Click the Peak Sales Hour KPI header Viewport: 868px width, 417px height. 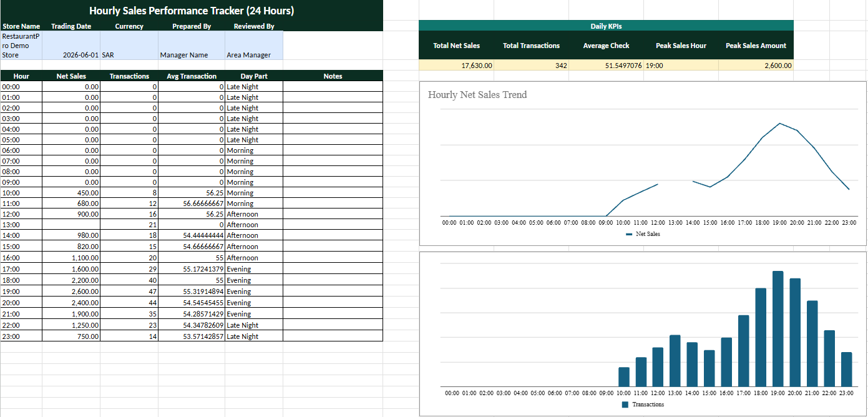[x=681, y=46]
